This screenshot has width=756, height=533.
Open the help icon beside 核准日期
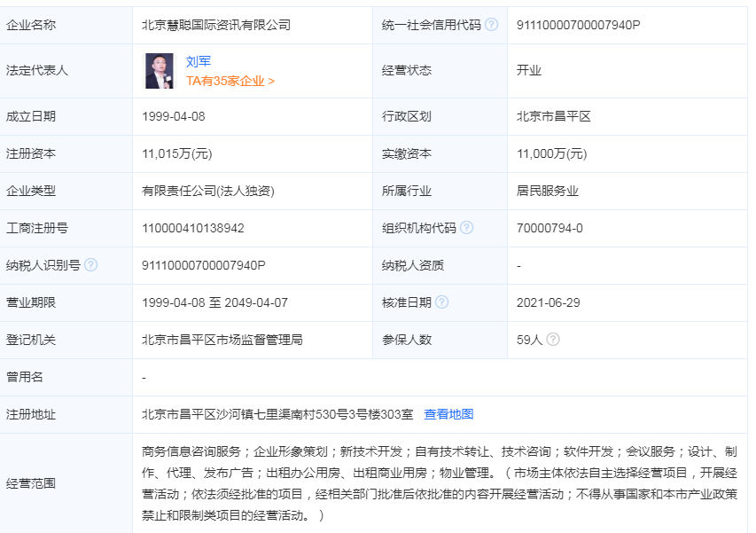click(x=441, y=302)
